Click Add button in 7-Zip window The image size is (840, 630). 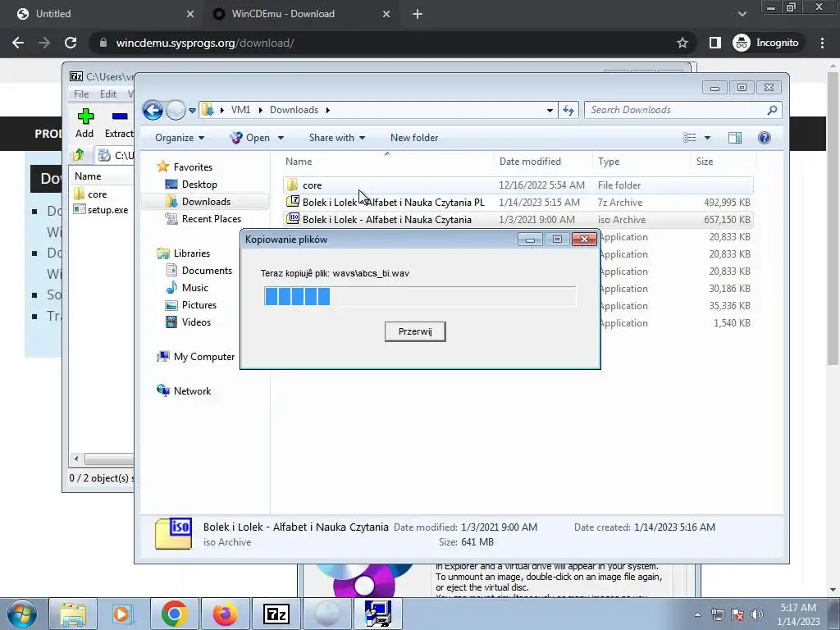[84, 123]
